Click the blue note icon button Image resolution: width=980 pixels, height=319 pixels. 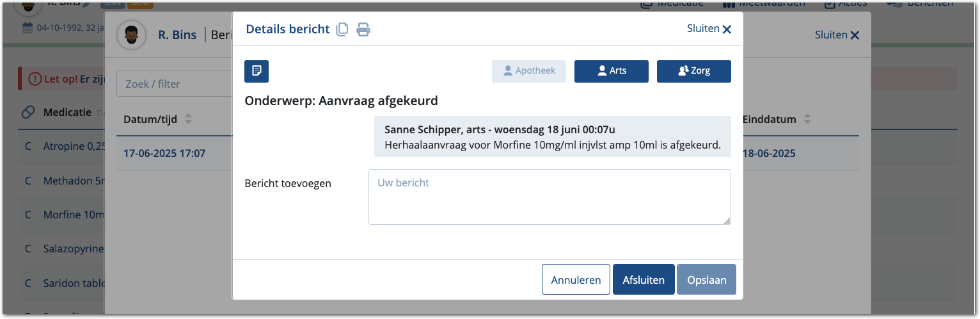pyautogui.click(x=257, y=71)
